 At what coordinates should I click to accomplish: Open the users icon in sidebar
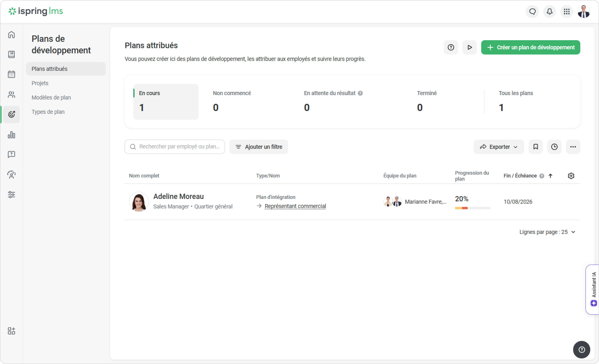pos(11,94)
